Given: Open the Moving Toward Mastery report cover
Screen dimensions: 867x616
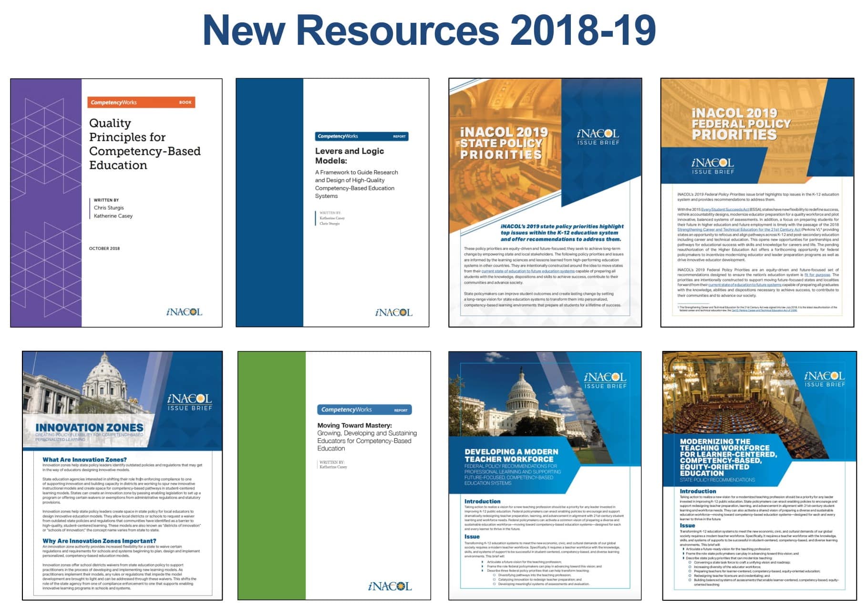Looking at the screenshot, I should pos(334,476).
